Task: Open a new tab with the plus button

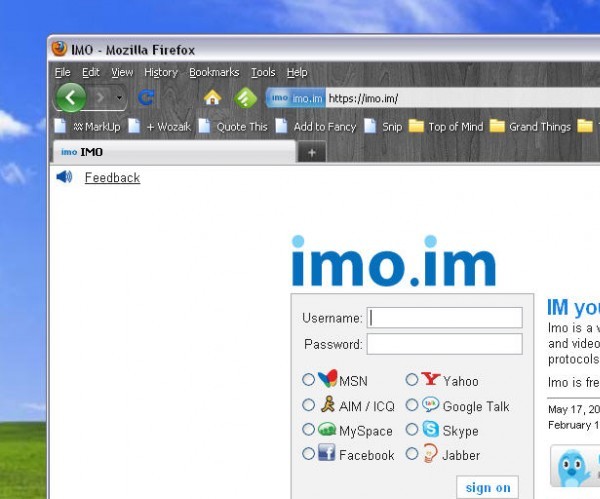Action: [312, 153]
